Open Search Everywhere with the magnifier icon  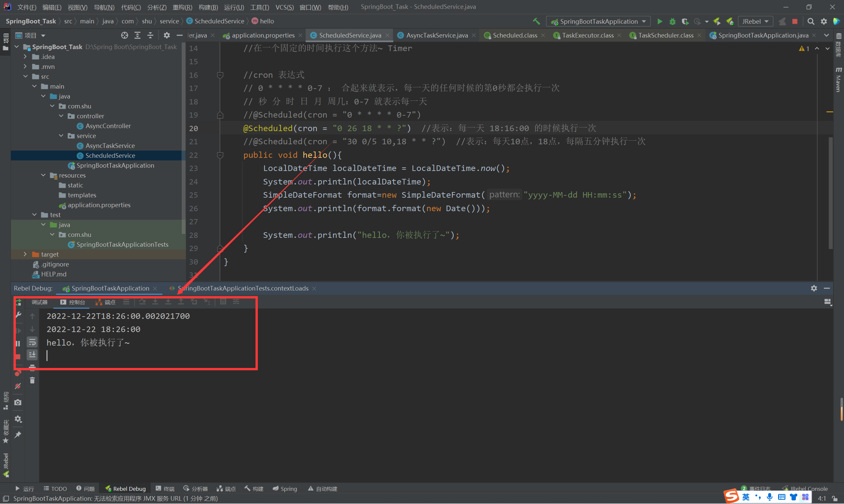click(x=811, y=21)
